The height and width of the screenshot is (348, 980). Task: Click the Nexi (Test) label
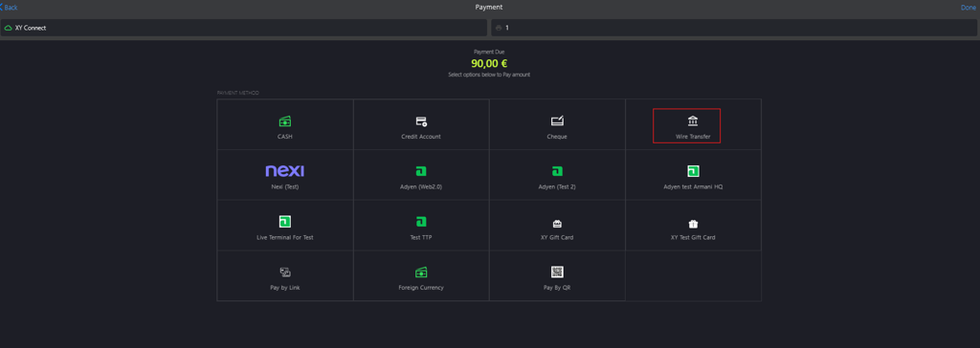(x=285, y=186)
